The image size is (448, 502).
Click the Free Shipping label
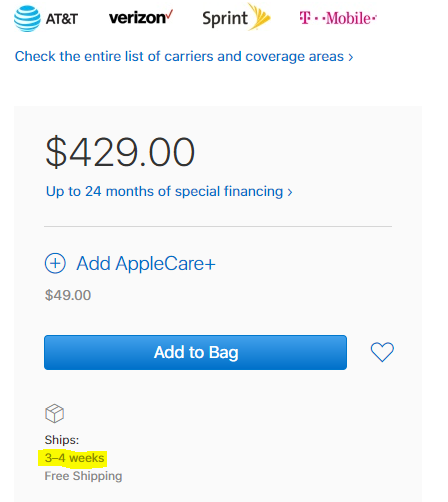83,476
